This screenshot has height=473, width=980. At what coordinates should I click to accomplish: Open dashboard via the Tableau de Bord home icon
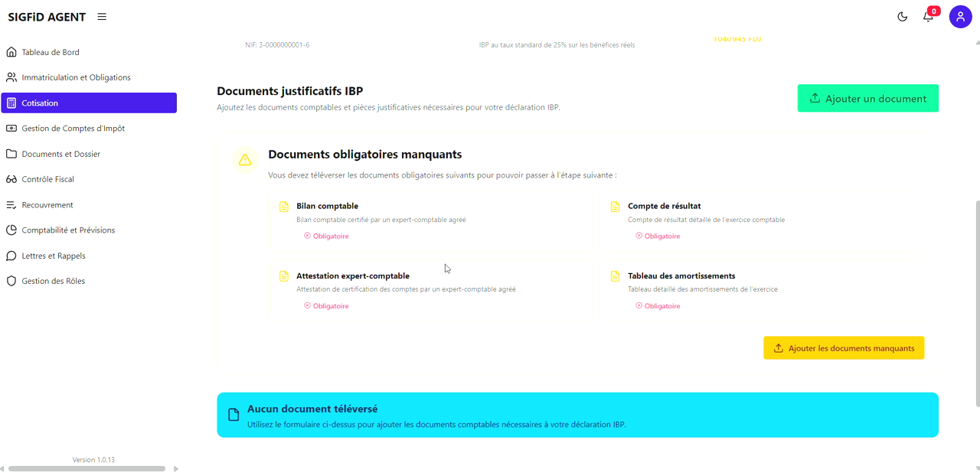pos(11,51)
